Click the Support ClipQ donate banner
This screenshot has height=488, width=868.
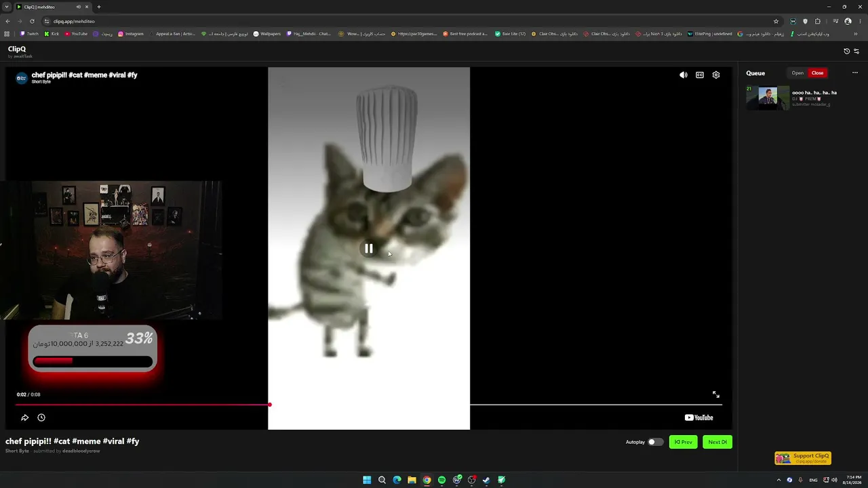(x=803, y=458)
